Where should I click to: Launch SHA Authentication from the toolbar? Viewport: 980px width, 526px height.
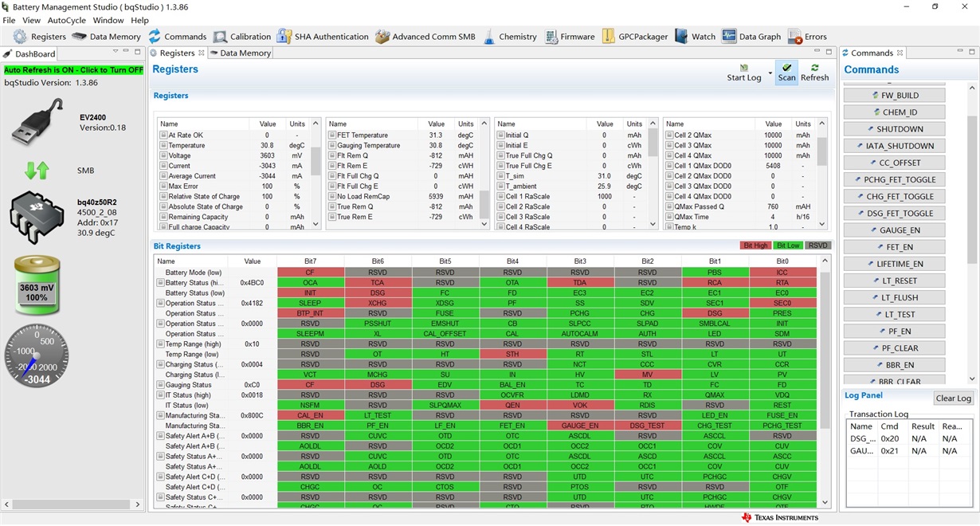[323, 37]
